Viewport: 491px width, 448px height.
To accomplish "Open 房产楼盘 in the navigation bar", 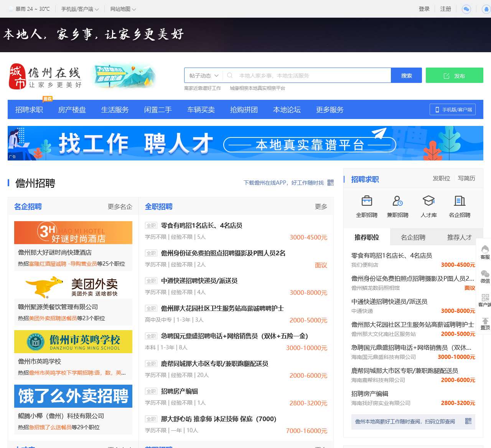I will point(72,110).
